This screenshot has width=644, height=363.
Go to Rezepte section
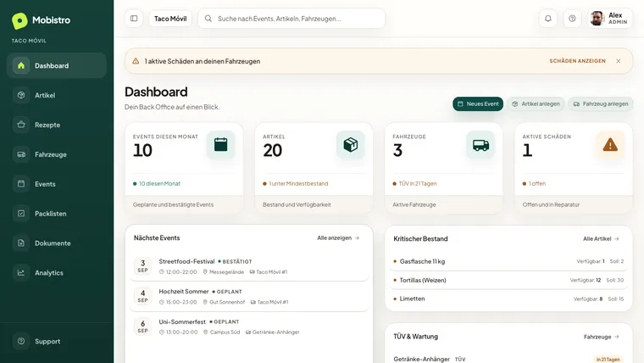57,125
